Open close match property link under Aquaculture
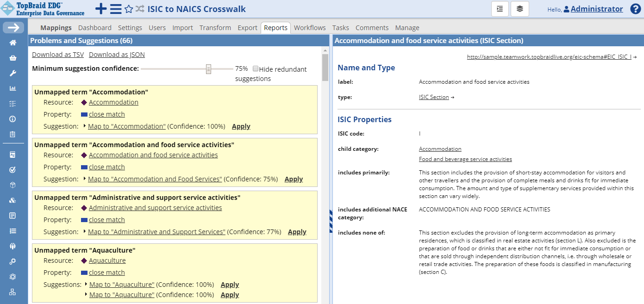644x304 pixels. [107, 273]
